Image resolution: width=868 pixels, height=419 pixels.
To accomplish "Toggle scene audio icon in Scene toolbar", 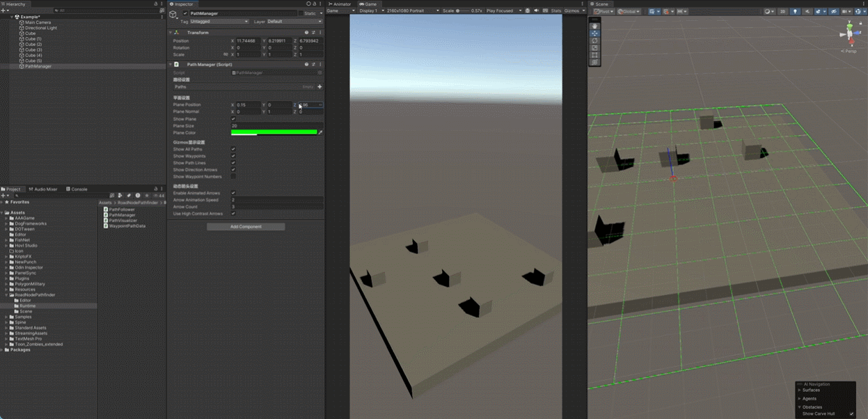I will pos(807,11).
